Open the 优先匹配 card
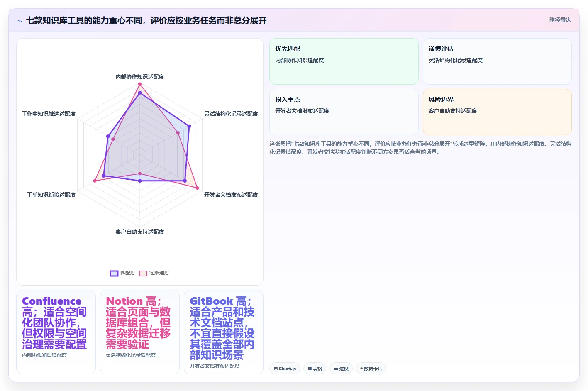Screen dimensions: 588x391 pyautogui.click(x=344, y=61)
